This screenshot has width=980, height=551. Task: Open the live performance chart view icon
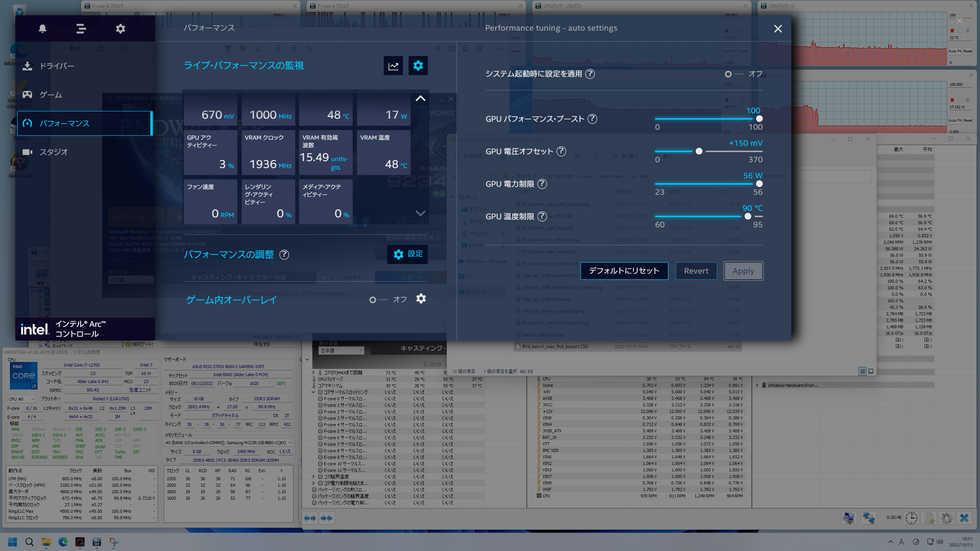(x=393, y=66)
